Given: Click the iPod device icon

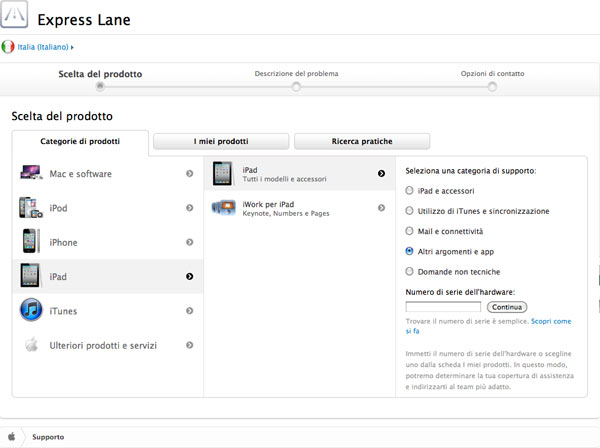Looking at the screenshot, I should point(30,208).
